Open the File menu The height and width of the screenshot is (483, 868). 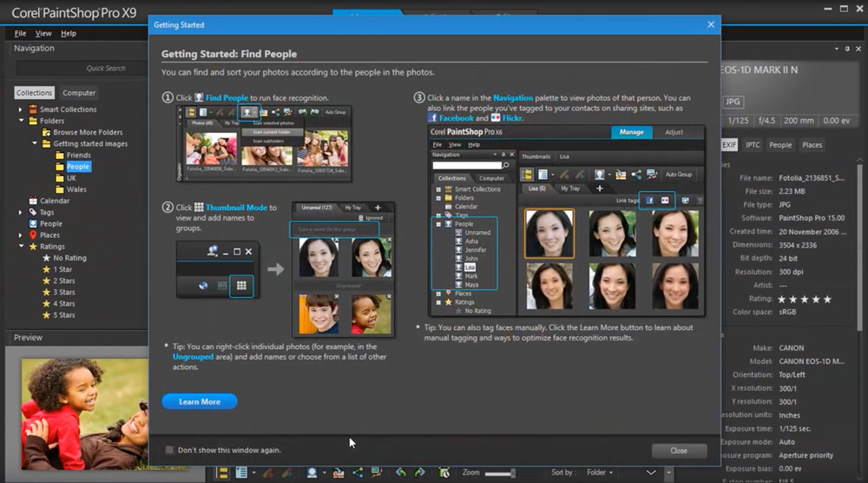(x=21, y=33)
